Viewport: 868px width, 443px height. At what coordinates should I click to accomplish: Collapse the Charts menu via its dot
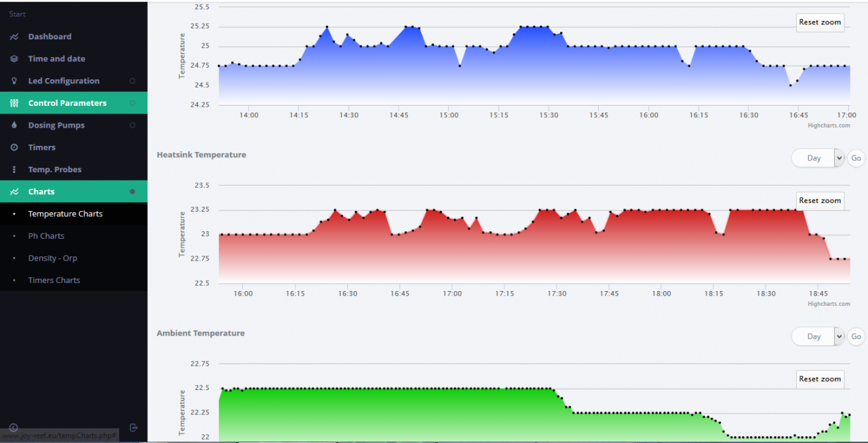coord(132,192)
